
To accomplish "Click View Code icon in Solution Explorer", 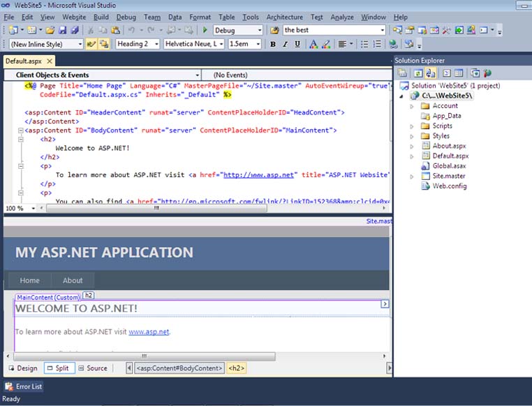I will pos(447,73).
